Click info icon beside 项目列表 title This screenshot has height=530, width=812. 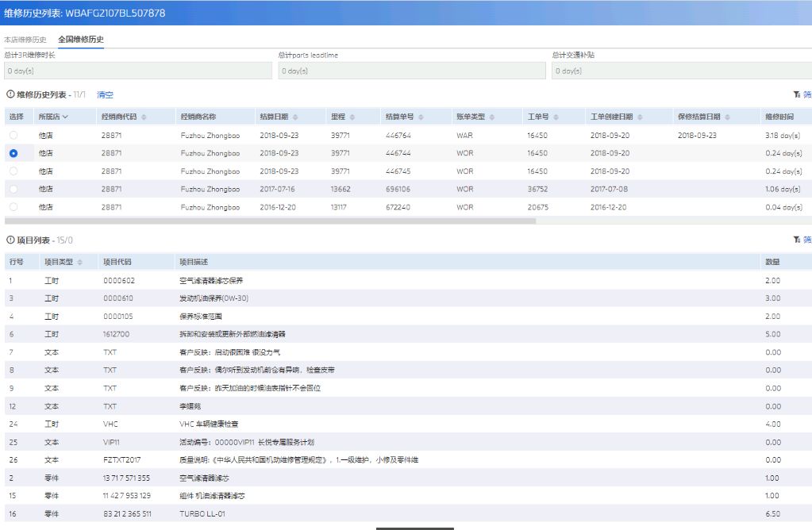pyautogui.click(x=10, y=240)
